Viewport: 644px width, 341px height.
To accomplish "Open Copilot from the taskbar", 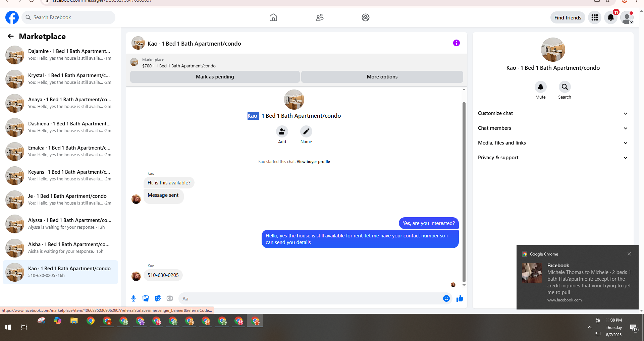I will 58,321.
